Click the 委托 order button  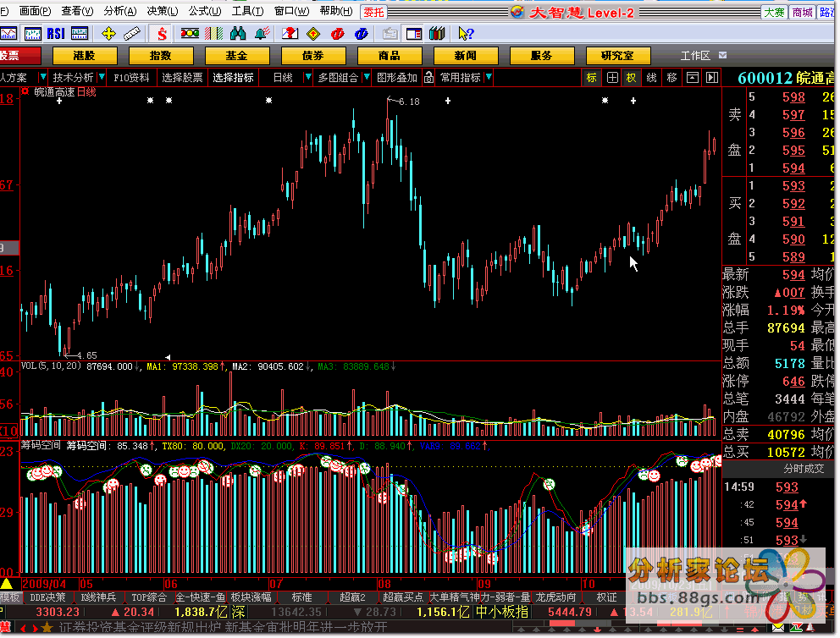coord(373,12)
